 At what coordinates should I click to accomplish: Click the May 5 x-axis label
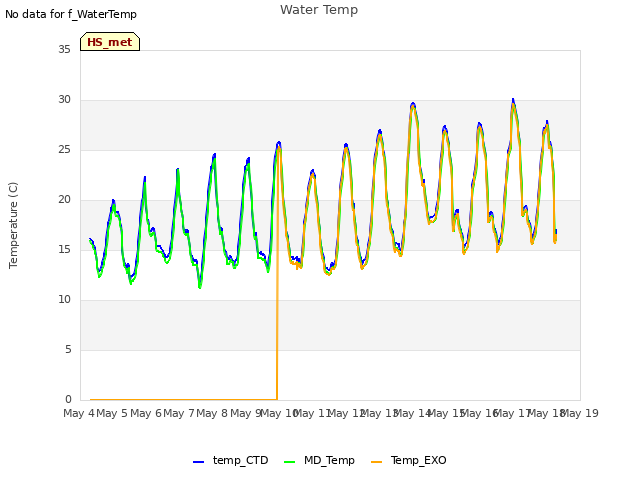pyautogui.click(x=112, y=413)
